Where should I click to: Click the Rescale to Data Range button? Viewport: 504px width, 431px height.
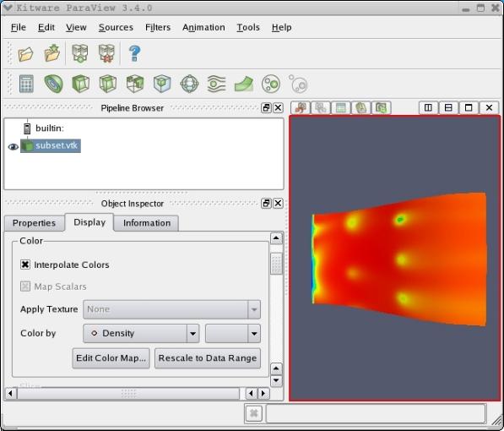tap(208, 358)
